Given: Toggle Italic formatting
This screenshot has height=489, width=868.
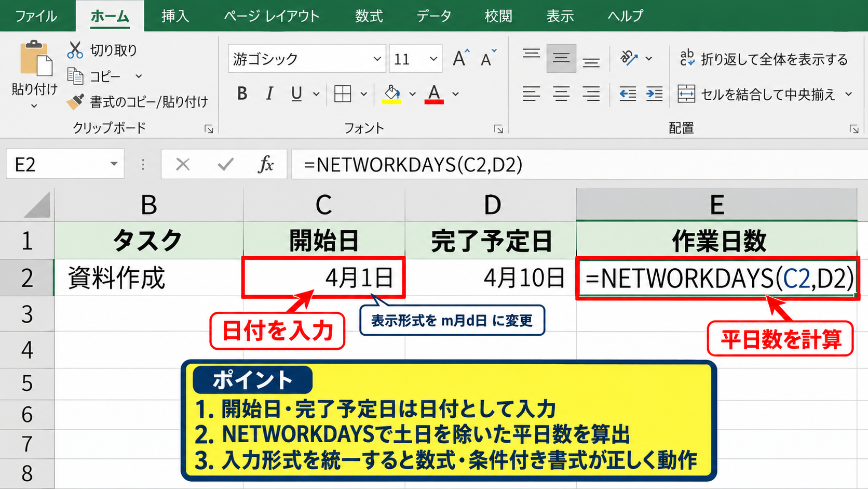Looking at the screenshot, I should 269,94.
